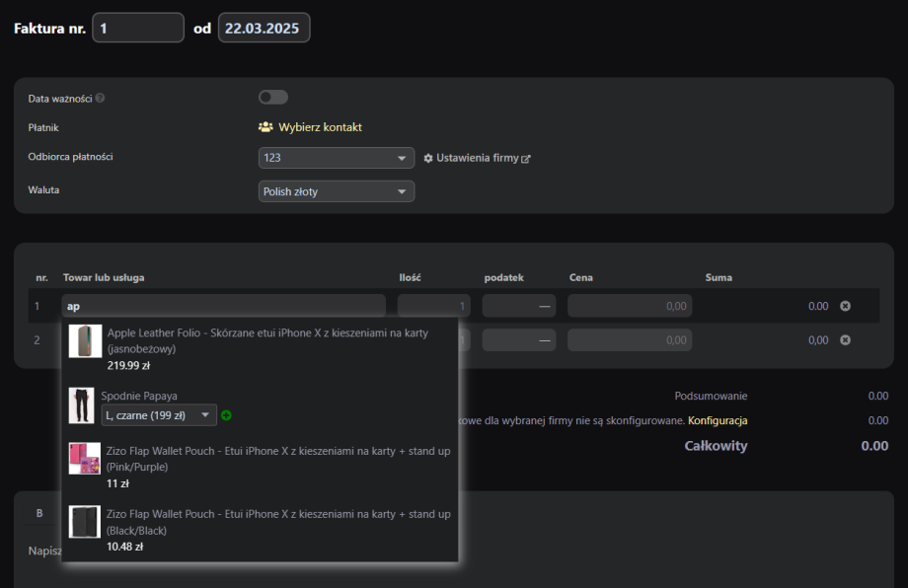Click the Apple Leather Folio product thumbnail
This screenshot has height=588, width=908.
coord(85,341)
